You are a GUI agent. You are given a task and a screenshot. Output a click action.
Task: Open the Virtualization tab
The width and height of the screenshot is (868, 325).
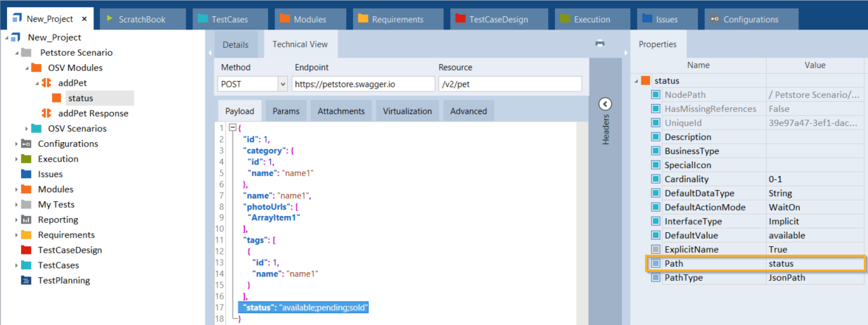click(x=409, y=111)
